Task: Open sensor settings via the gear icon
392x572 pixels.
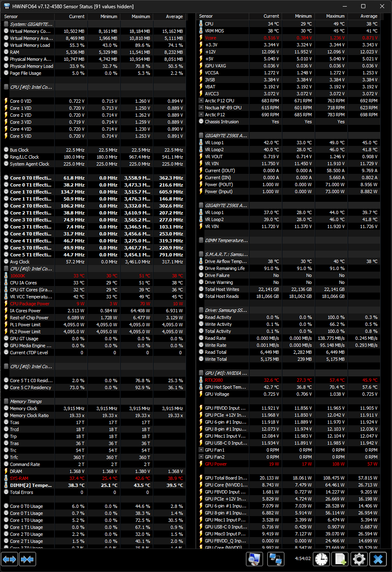Action: click(359, 559)
